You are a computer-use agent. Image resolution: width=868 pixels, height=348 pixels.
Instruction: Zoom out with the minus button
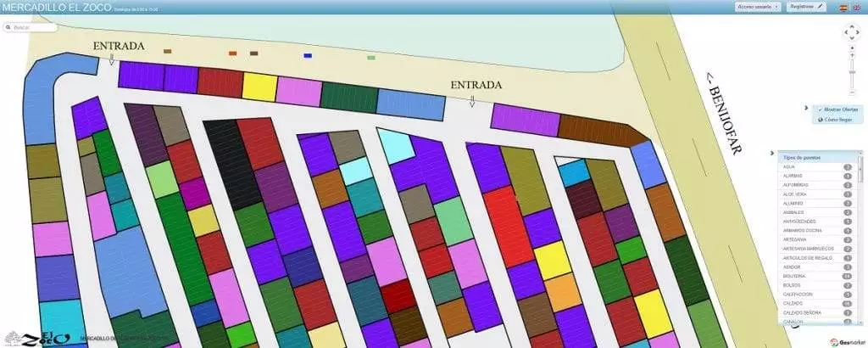852,92
